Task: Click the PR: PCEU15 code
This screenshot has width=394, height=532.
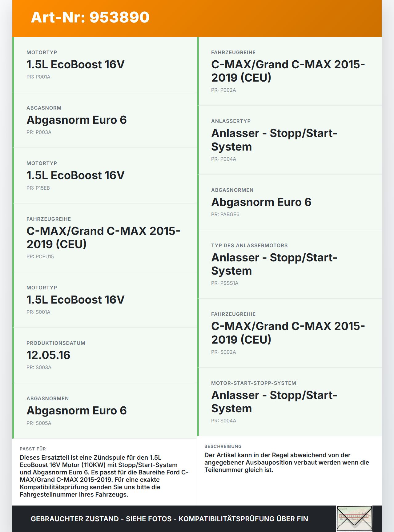Action: [x=40, y=257]
